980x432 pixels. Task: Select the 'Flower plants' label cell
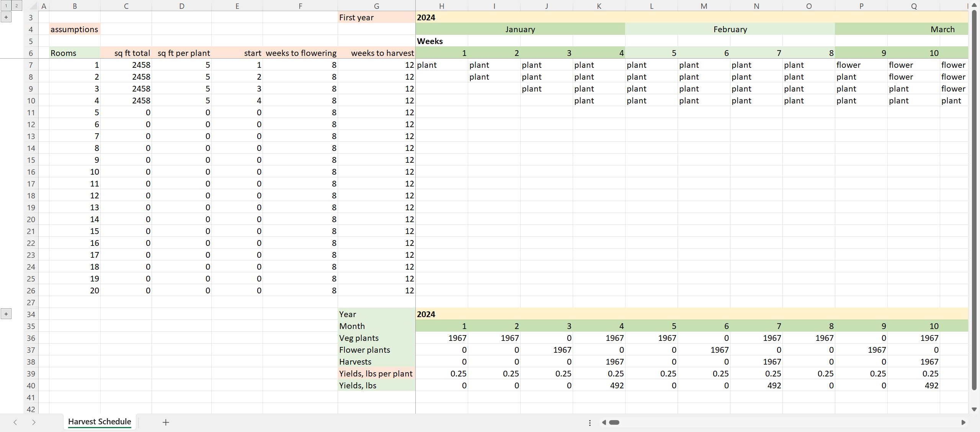pyautogui.click(x=377, y=350)
